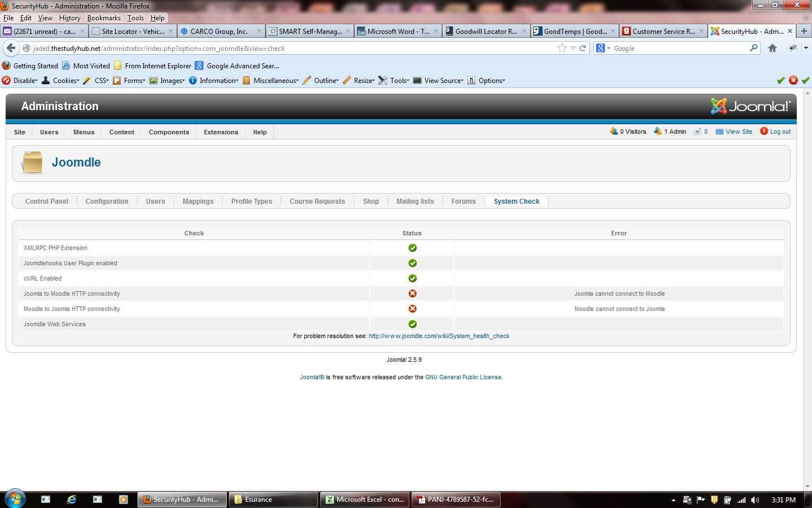Expand the Cookies developer toolbar menu
This screenshot has height=508, width=812.
click(x=61, y=81)
